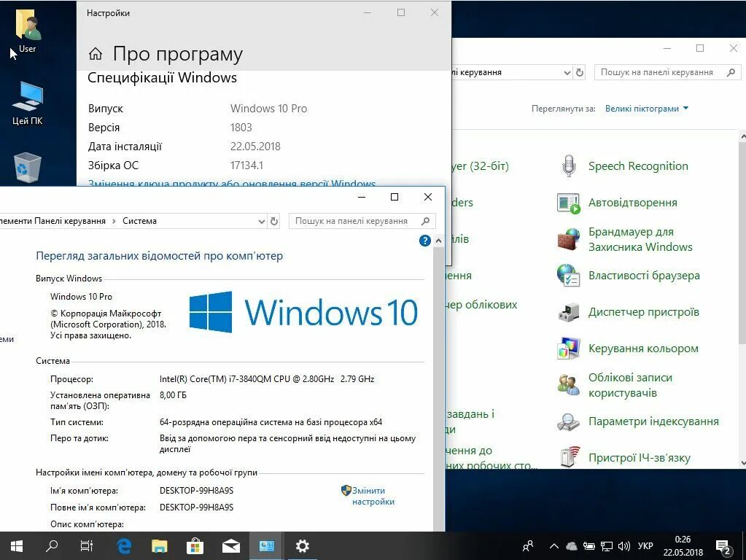Click Елементи Панелі керування breadcrumb
Image resolution: width=746 pixels, height=560 pixels.
tap(53, 221)
